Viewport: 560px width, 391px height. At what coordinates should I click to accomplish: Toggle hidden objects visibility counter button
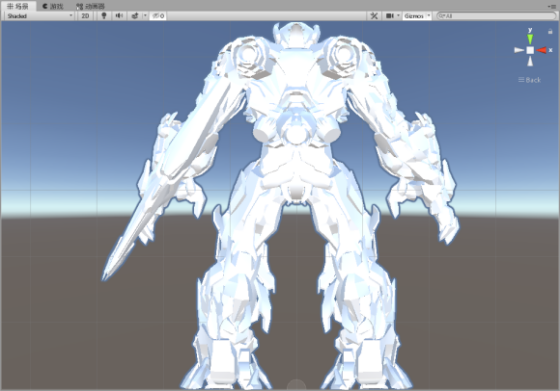(x=158, y=16)
